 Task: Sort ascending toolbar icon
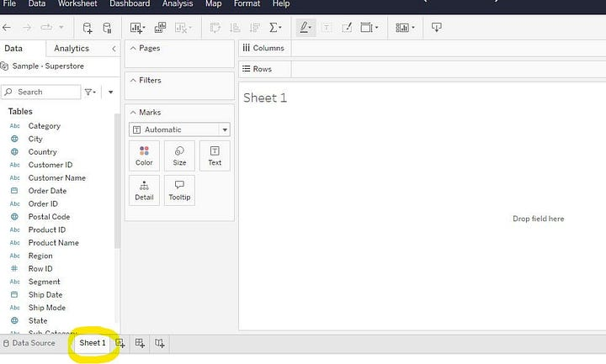(x=235, y=28)
